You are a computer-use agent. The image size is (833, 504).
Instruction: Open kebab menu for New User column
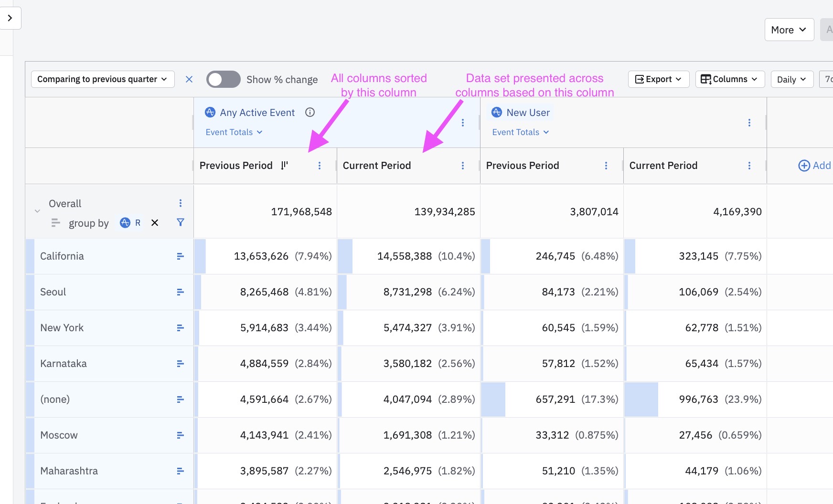749,123
